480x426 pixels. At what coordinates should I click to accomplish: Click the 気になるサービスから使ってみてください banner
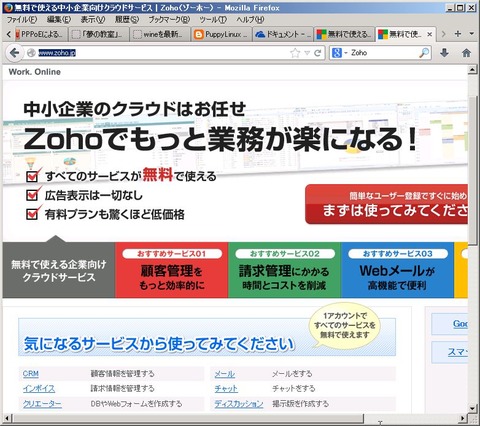207,337
